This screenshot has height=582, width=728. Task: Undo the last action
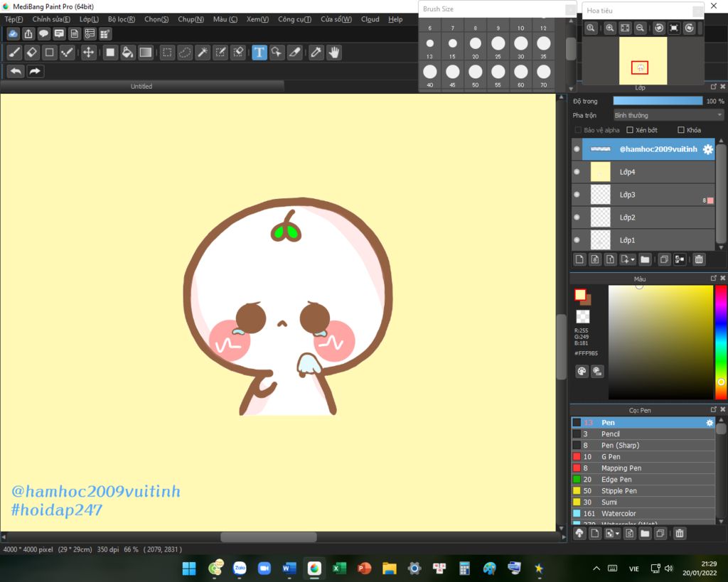(16, 71)
